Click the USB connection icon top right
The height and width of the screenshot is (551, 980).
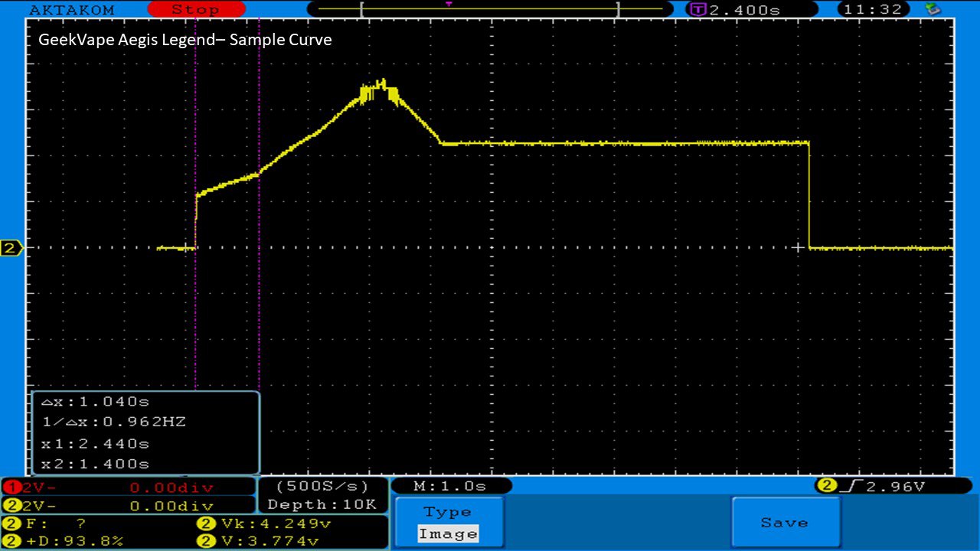click(933, 9)
